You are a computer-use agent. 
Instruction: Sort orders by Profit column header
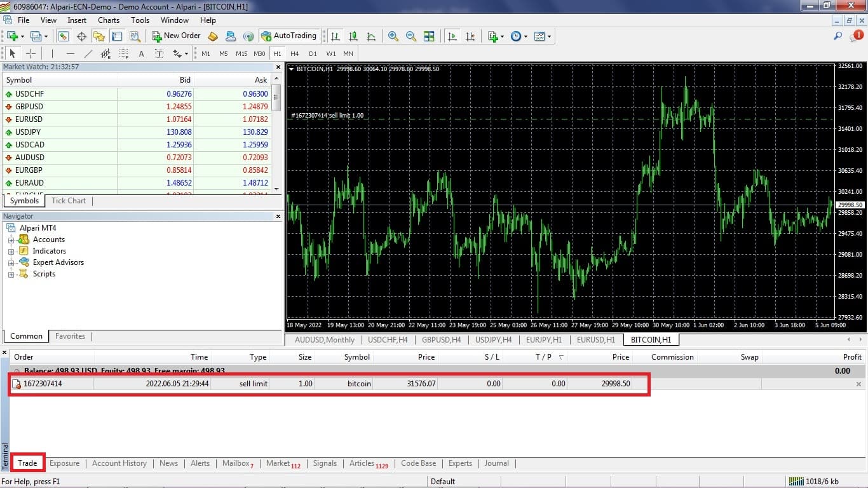pos(852,357)
